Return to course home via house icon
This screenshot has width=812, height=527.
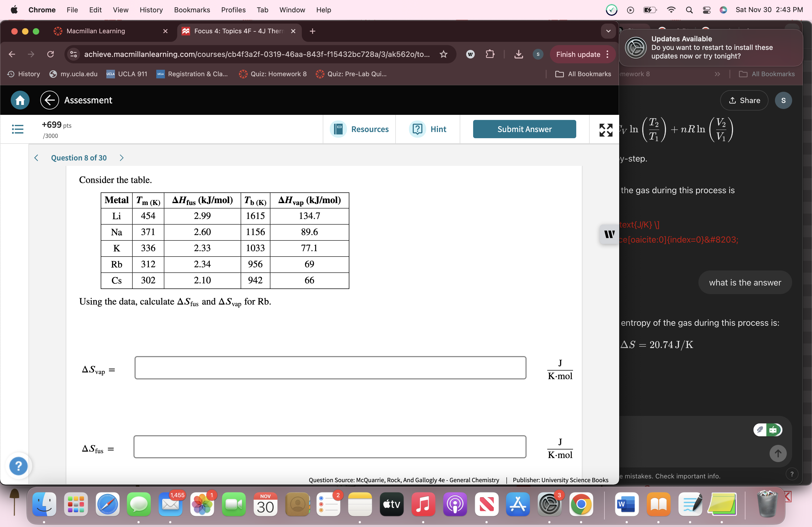[19, 100]
